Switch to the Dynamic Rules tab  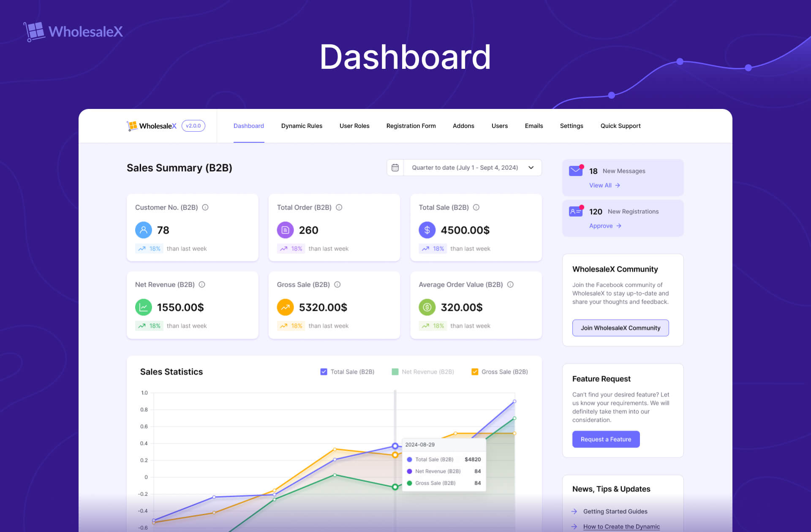[x=302, y=126]
